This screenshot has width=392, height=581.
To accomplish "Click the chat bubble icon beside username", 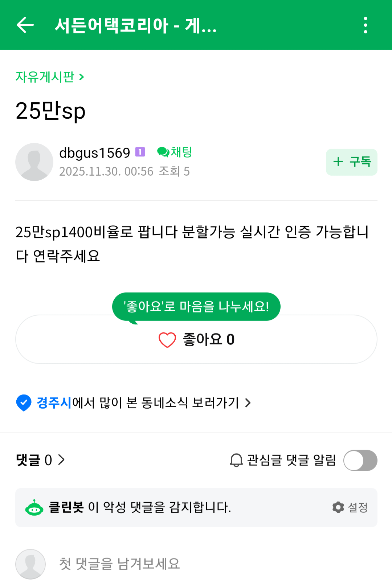I will tap(163, 152).
